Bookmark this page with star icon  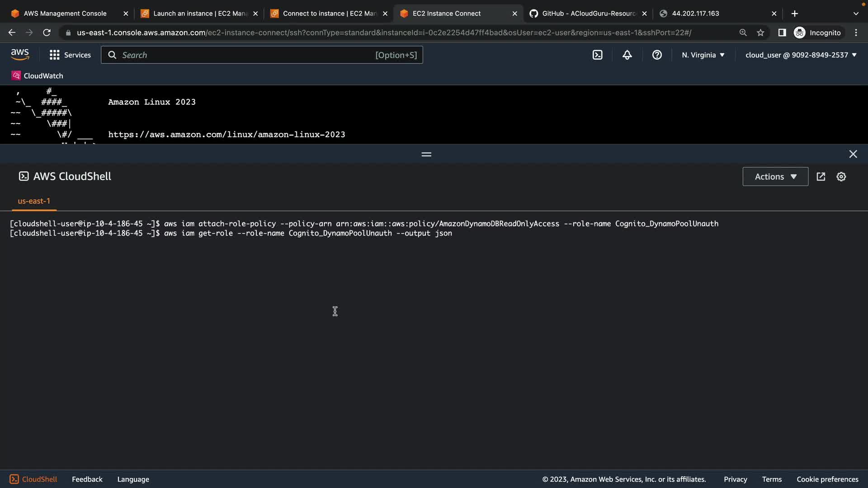tap(760, 33)
